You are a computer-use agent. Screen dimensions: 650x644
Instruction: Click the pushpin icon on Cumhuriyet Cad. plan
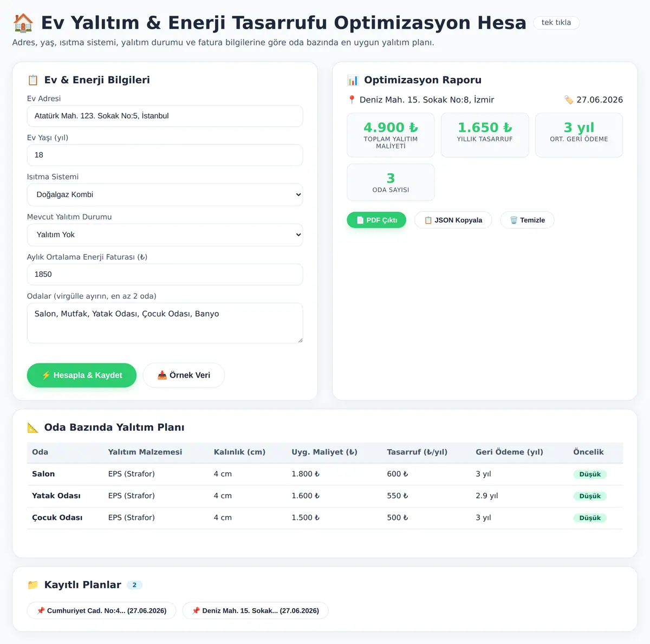click(41, 610)
